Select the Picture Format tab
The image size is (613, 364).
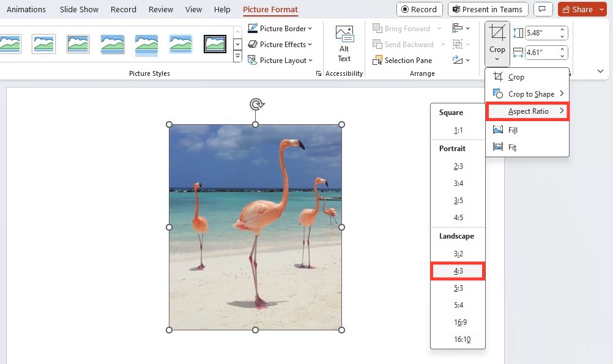270,9
